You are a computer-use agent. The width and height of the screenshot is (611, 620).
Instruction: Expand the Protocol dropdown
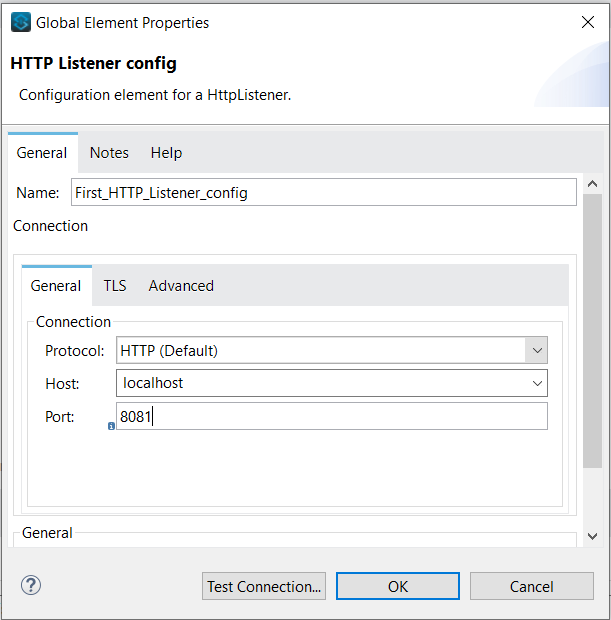537,351
